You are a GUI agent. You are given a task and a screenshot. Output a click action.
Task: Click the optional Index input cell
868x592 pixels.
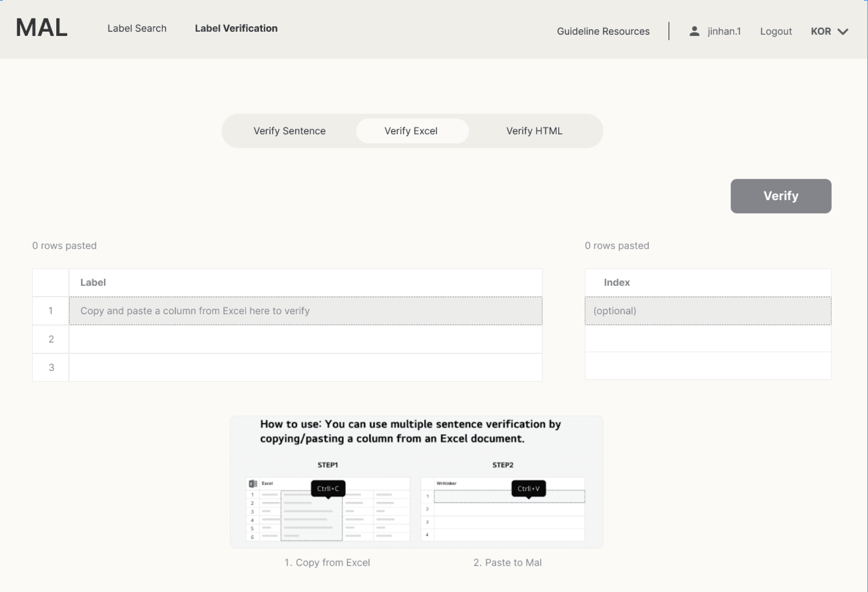pos(708,311)
